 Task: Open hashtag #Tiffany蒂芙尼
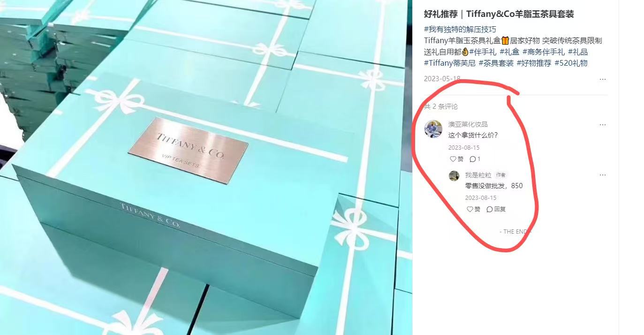[449, 63]
